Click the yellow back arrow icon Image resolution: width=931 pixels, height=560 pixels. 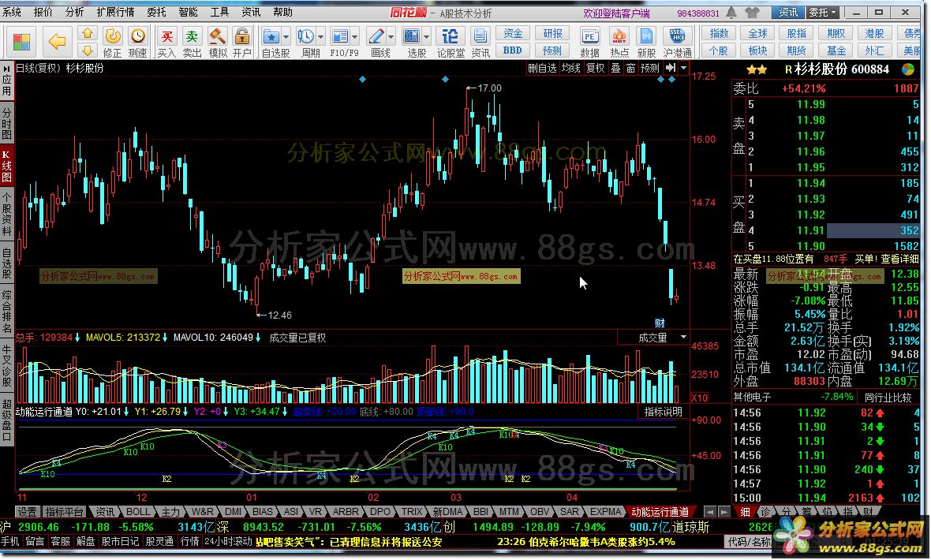coord(57,42)
